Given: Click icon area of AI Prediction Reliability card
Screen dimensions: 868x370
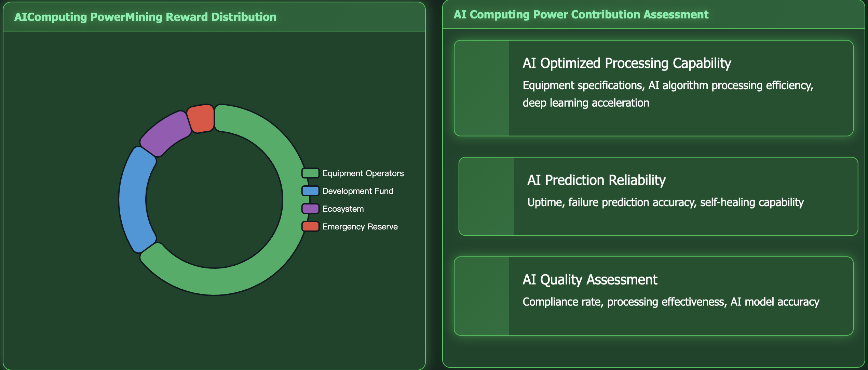Looking at the screenshot, I should coord(487,196).
